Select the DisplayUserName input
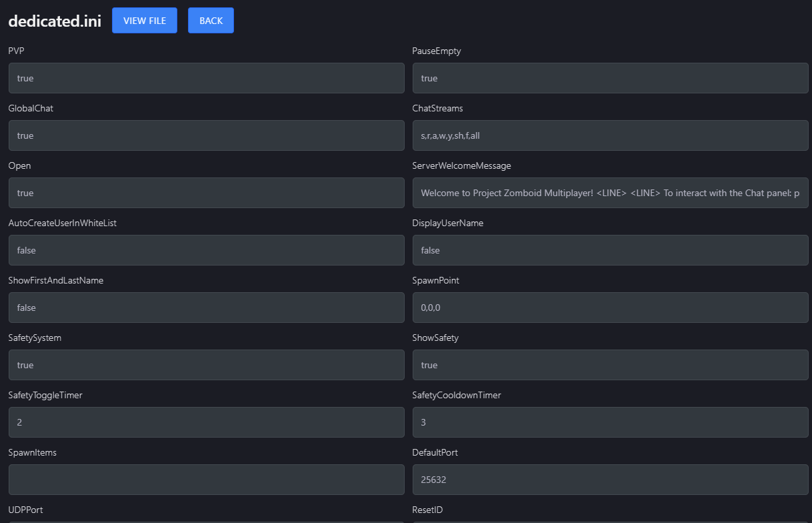812x523 pixels. [610, 250]
